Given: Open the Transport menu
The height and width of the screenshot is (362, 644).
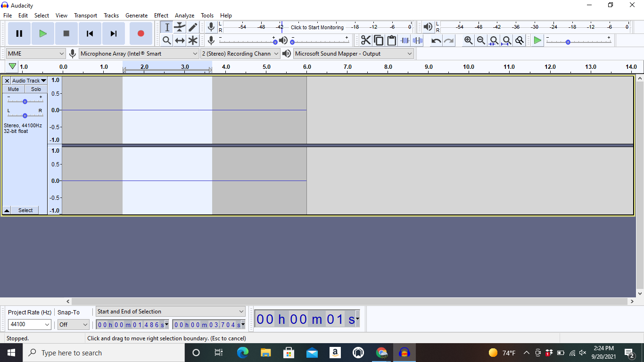Looking at the screenshot, I should (x=85, y=15).
